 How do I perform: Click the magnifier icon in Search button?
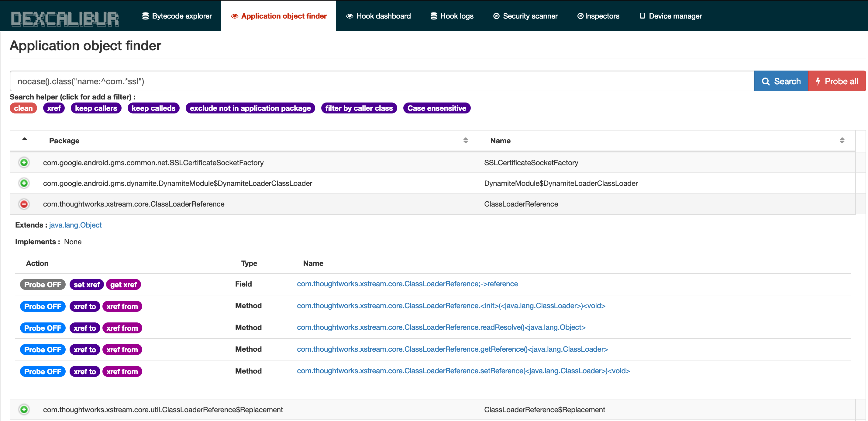click(766, 82)
